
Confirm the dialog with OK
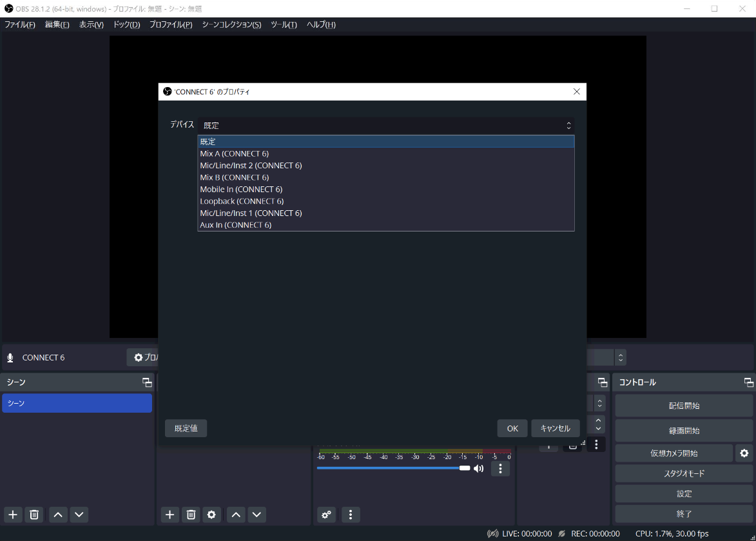click(512, 428)
